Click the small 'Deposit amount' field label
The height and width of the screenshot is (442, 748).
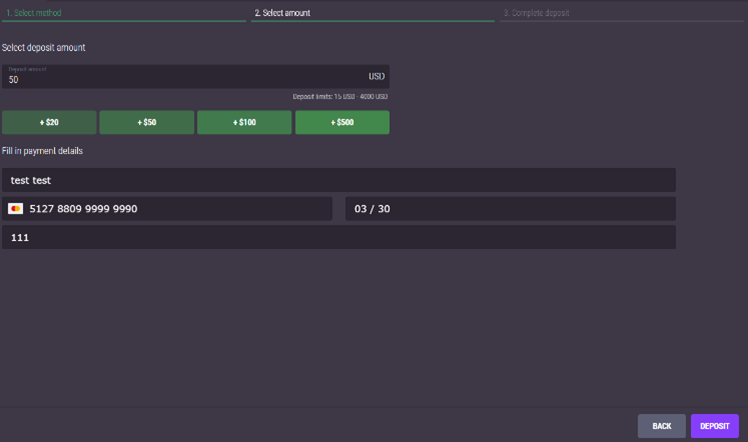point(27,69)
